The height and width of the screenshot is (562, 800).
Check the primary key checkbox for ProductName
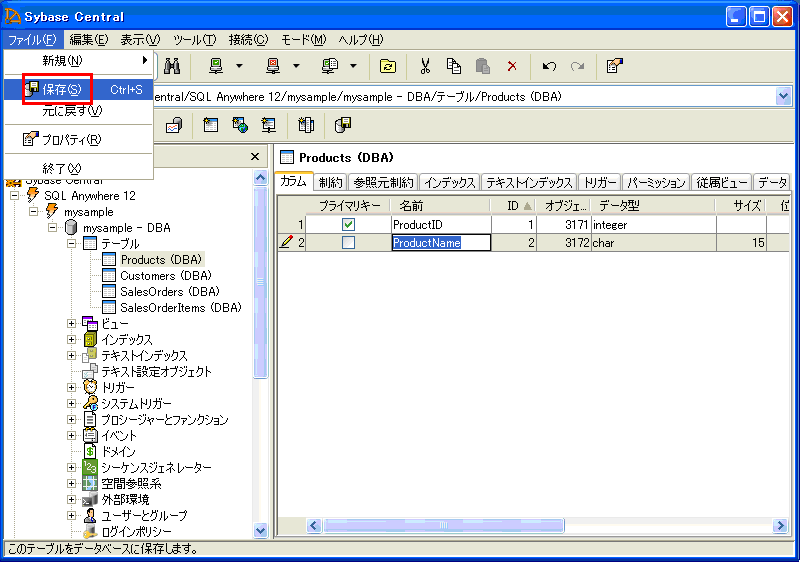pyautogui.click(x=348, y=243)
